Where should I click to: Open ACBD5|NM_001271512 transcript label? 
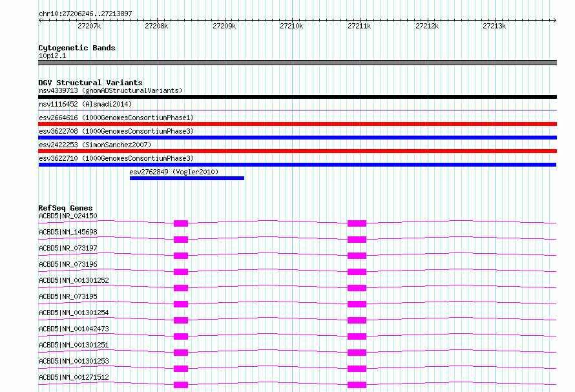tap(74, 377)
